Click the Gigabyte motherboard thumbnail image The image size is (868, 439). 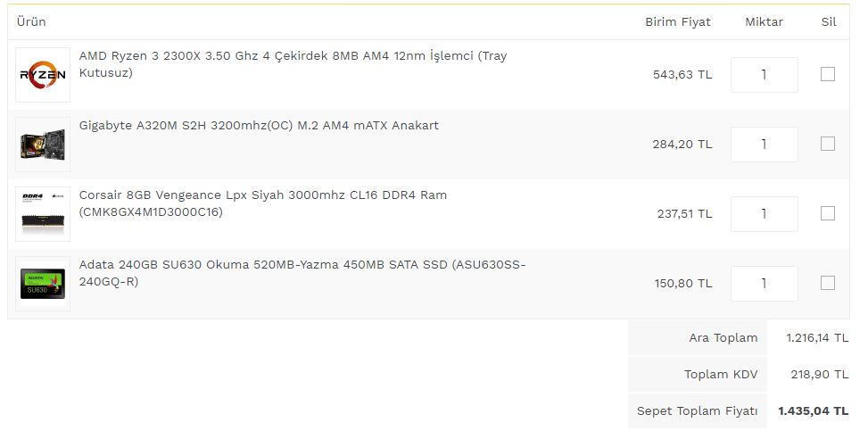pyautogui.click(x=43, y=145)
